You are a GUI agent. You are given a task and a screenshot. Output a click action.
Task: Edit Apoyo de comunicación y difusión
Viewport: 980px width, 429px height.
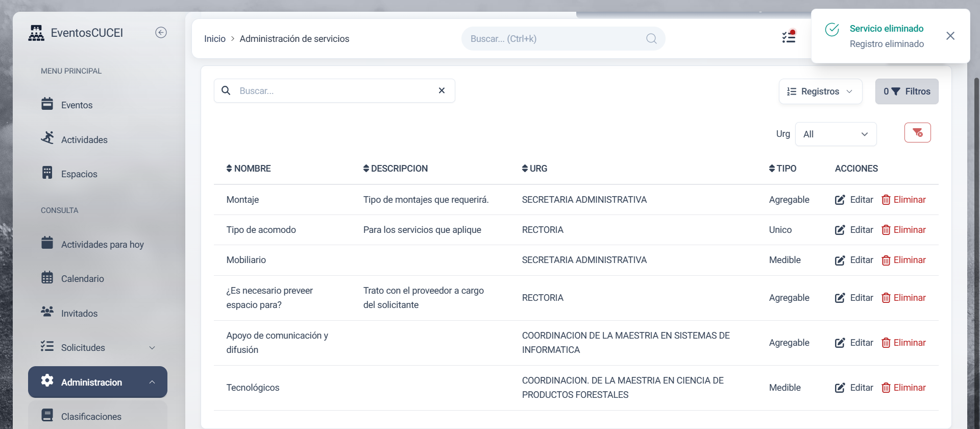(x=854, y=343)
